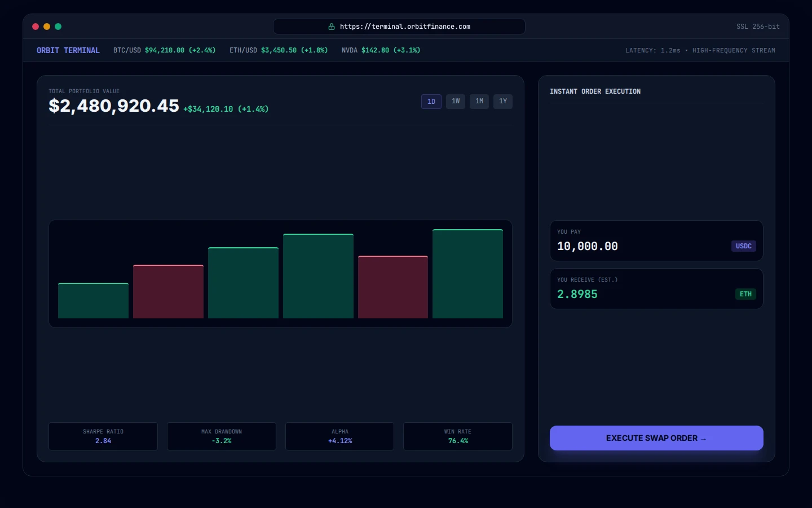
Task: Click the Instant Order Execution heading
Action: point(595,91)
